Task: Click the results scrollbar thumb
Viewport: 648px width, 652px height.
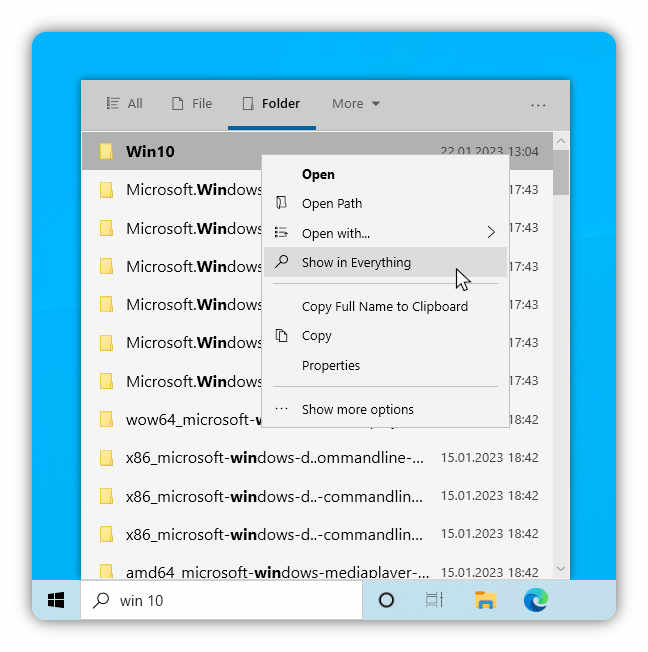Action: click(561, 172)
